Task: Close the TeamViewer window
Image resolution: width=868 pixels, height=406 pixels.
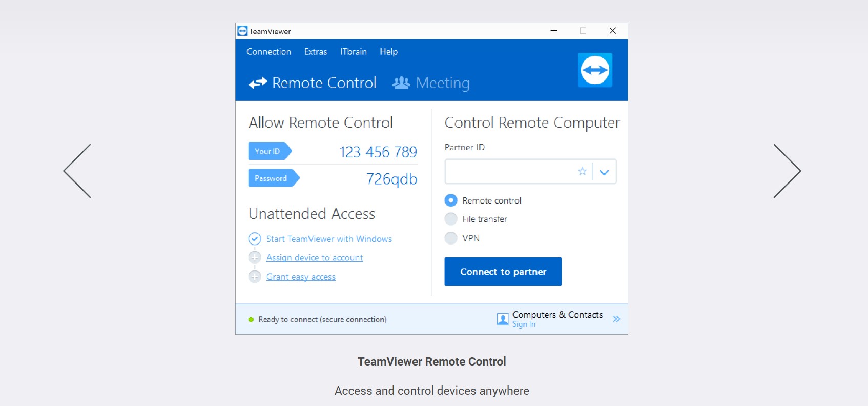Action: (612, 31)
